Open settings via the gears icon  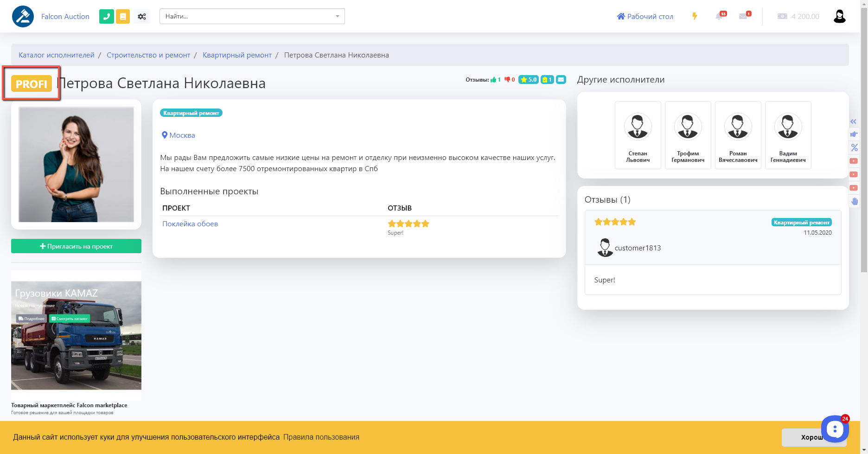[142, 17]
